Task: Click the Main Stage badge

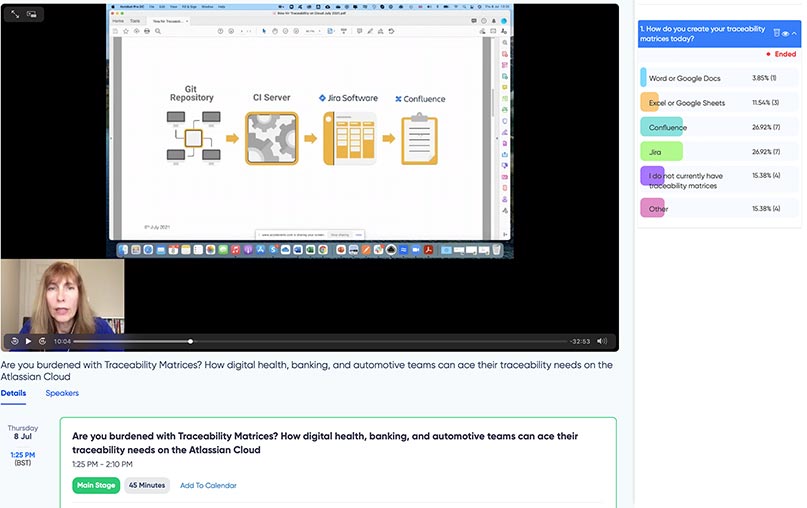Action: [96, 485]
